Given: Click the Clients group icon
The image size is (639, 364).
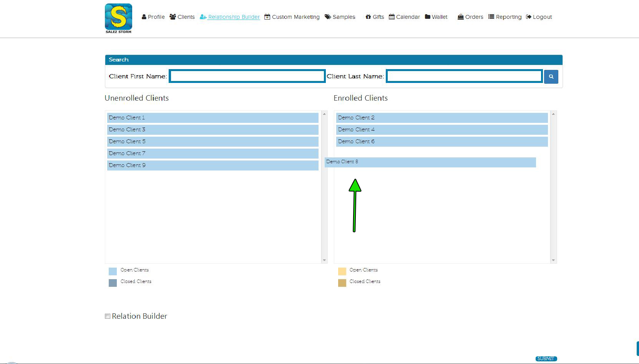Looking at the screenshot, I should pos(173,17).
